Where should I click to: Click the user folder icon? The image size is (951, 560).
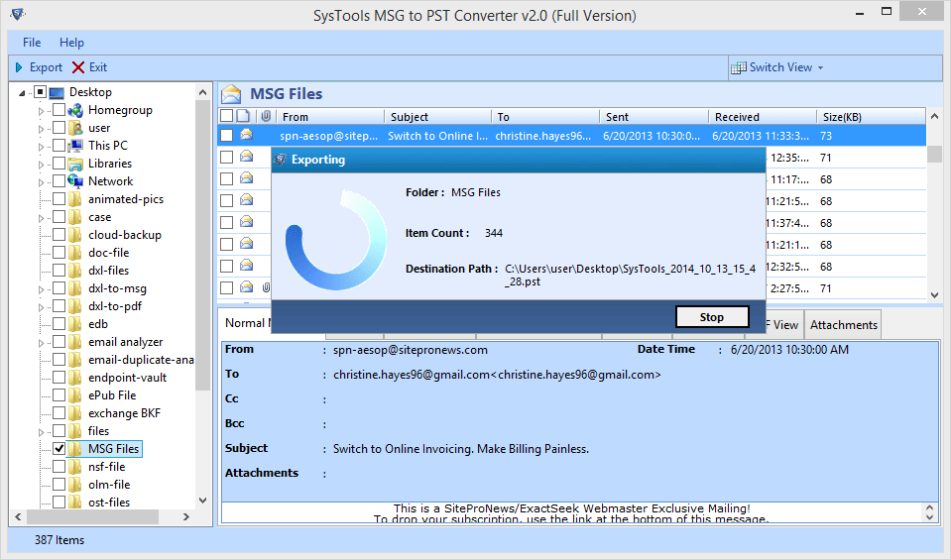(x=75, y=128)
